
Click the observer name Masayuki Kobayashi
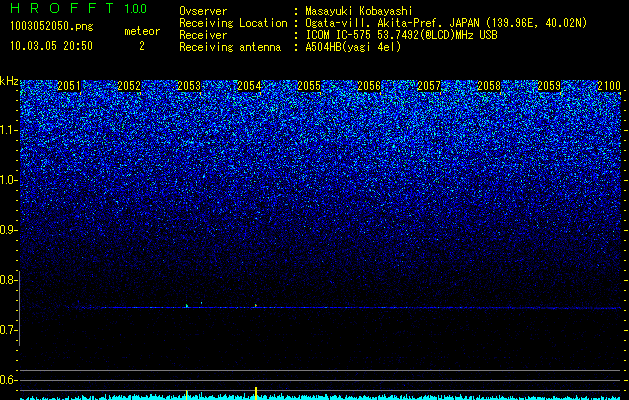tap(359, 12)
